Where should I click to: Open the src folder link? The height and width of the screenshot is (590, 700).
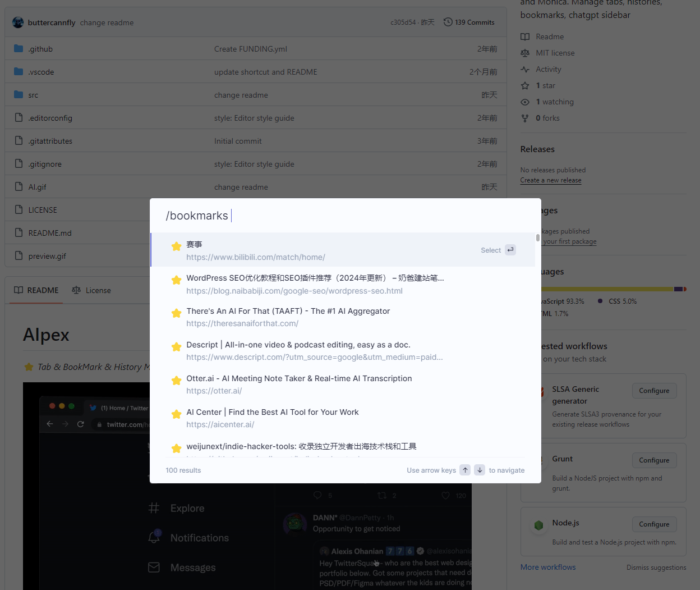click(34, 95)
